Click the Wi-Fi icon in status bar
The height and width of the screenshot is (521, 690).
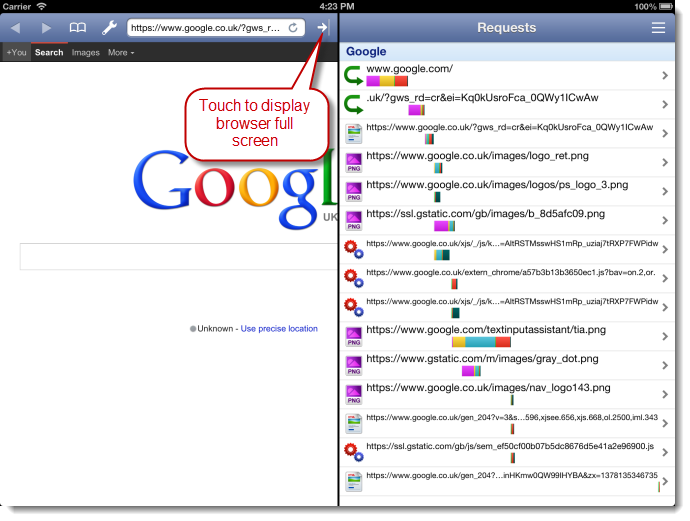tap(41, 6)
